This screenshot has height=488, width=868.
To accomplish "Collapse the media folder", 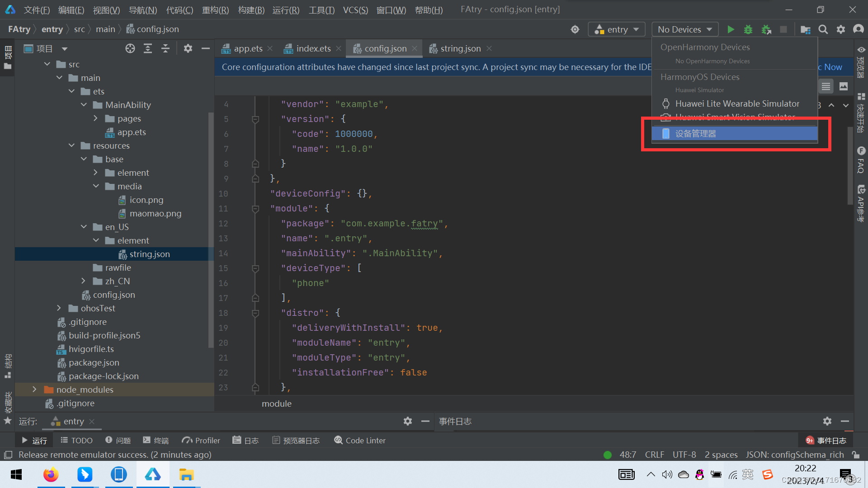I will (96, 186).
